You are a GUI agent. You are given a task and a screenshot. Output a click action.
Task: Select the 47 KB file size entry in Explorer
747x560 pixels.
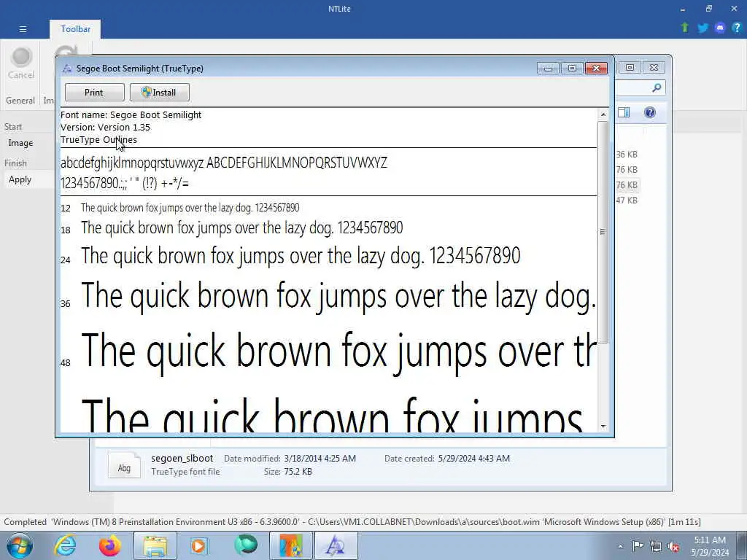[x=627, y=200]
